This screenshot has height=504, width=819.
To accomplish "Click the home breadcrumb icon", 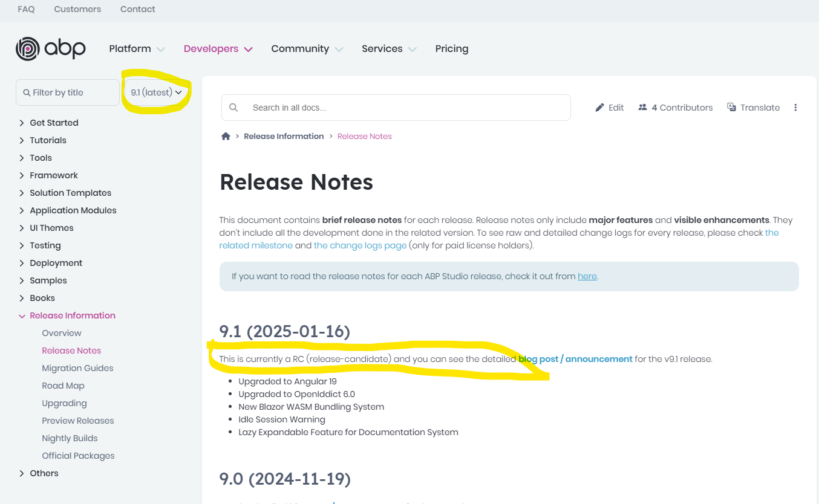I will tap(226, 137).
